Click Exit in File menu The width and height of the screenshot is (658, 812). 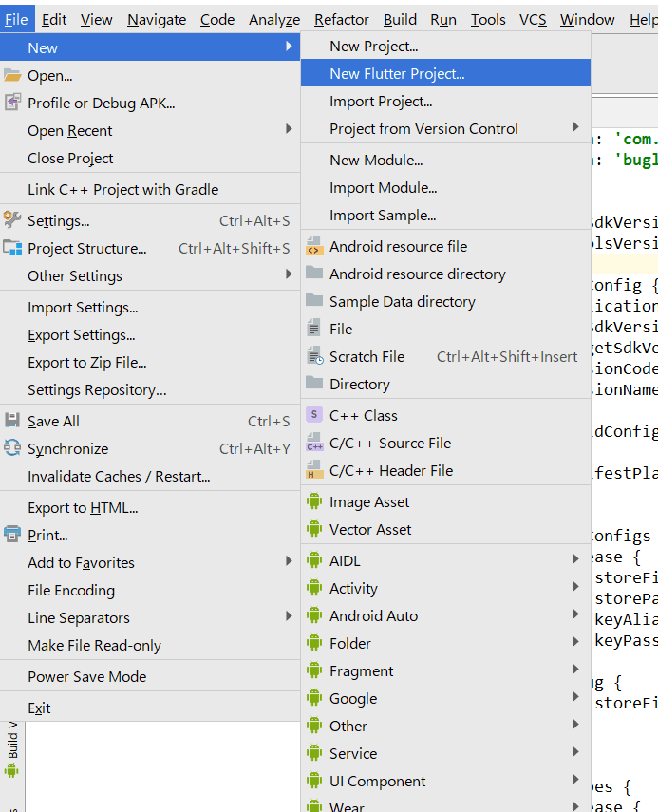point(39,708)
